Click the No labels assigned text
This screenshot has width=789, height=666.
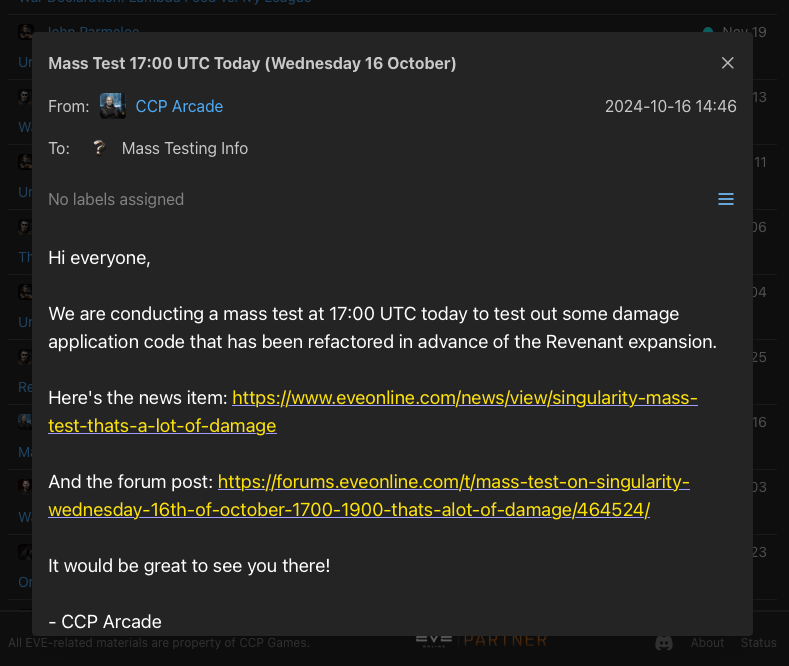point(116,199)
